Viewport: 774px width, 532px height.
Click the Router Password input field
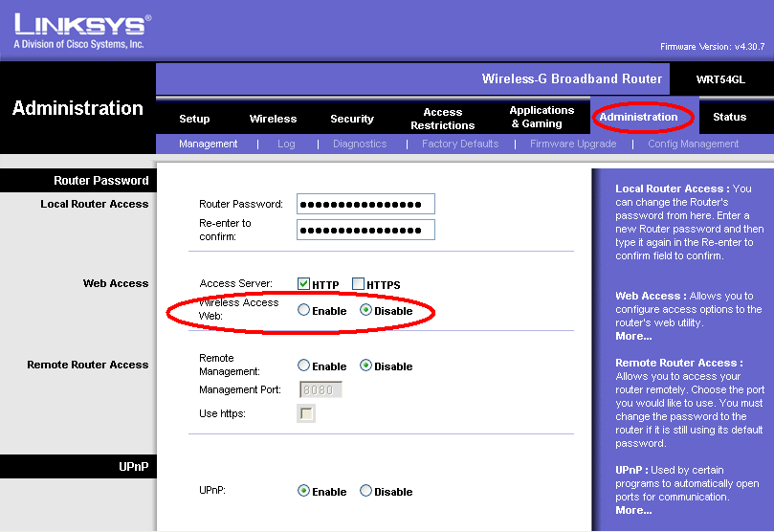click(x=365, y=204)
